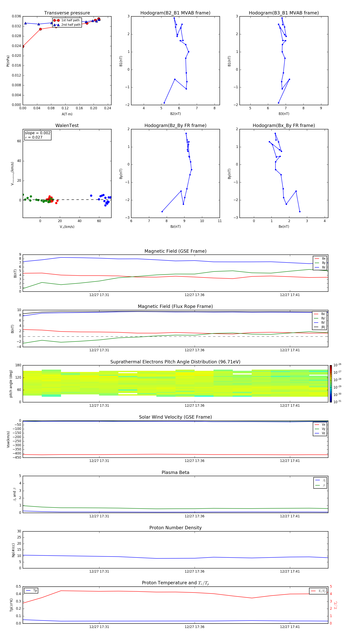
Task: Click the 'V_A(km/s)' x-axis label
Action: pyautogui.click(x=67, y=227)
